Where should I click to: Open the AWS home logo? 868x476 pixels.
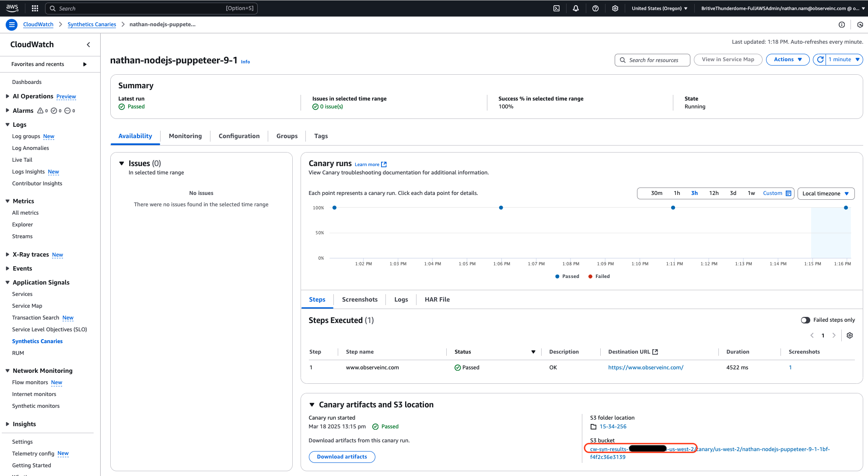pyautogui.click(x=12, y=8)
